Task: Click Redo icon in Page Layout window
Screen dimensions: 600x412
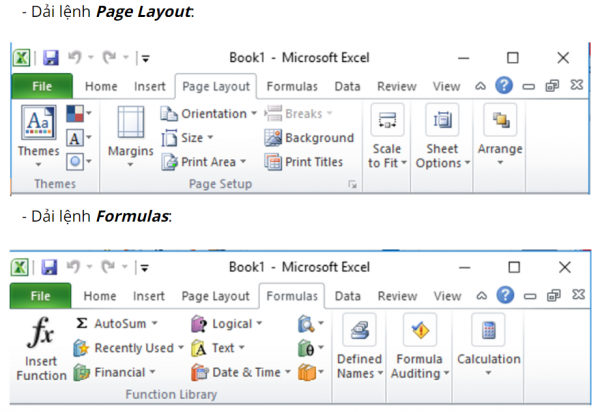Action: [x=109, y=58]
